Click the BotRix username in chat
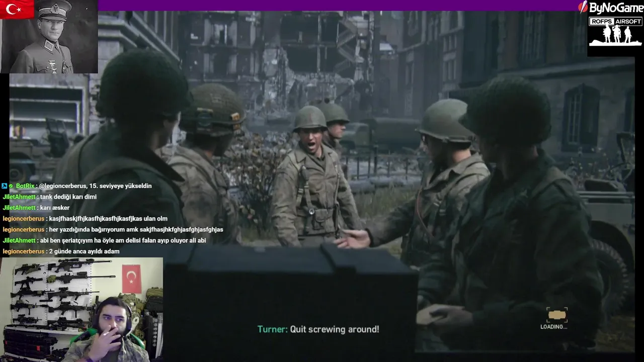Screen dimensions: 644x362 [x=25, y=186]
